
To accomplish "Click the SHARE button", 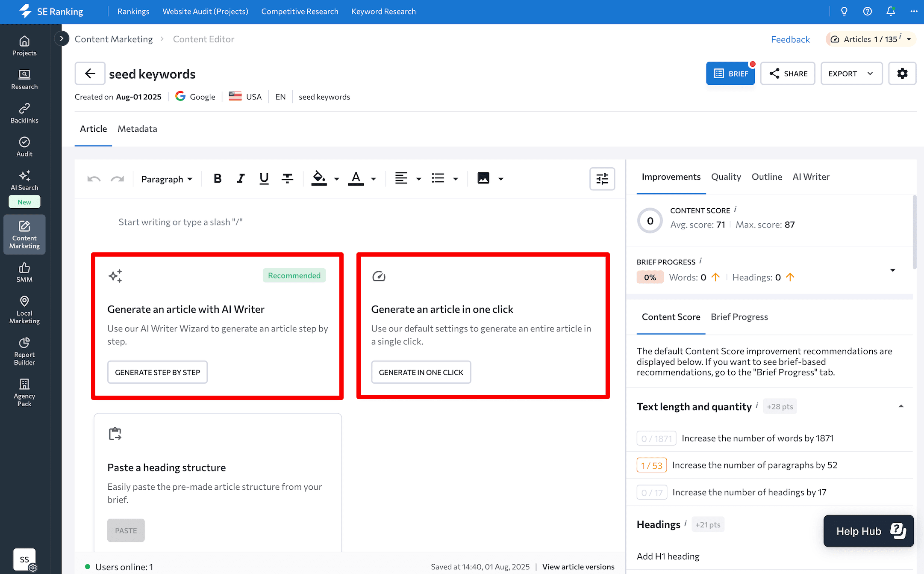I will pyautogui.click(x=788, y=74).
